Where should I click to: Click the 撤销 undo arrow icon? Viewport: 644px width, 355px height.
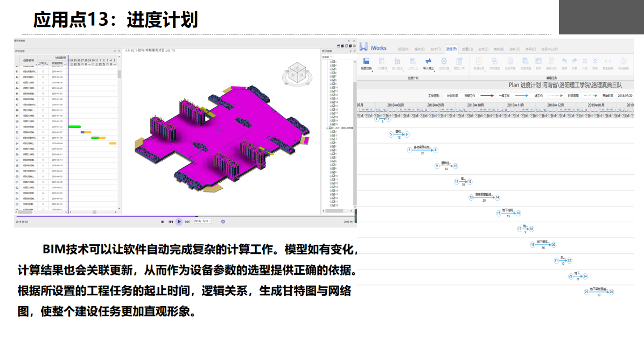(x=564, y=62)
